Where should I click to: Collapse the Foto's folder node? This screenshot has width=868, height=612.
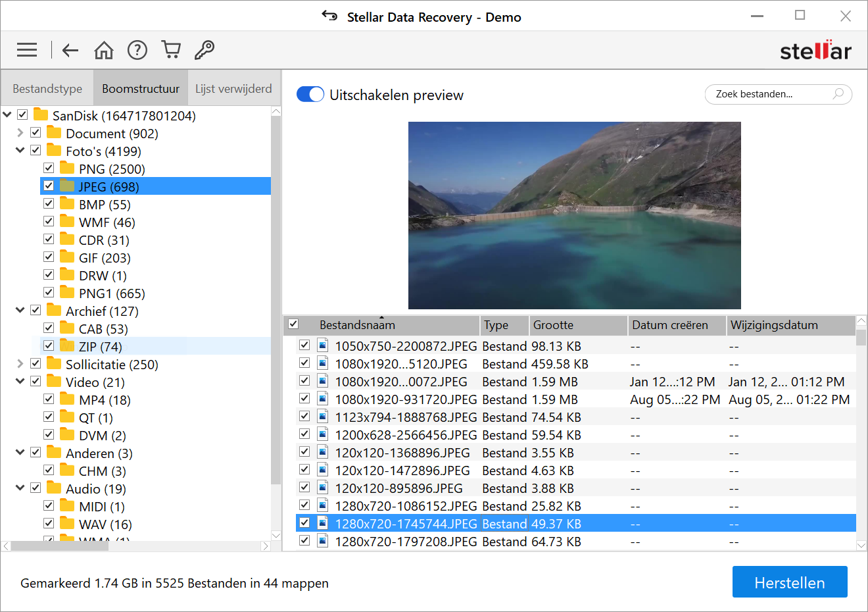20,150
